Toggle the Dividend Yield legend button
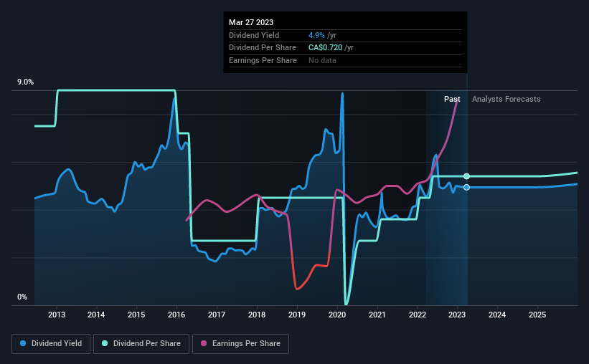This screenshot has height=364, width=589. pos(51,344)
